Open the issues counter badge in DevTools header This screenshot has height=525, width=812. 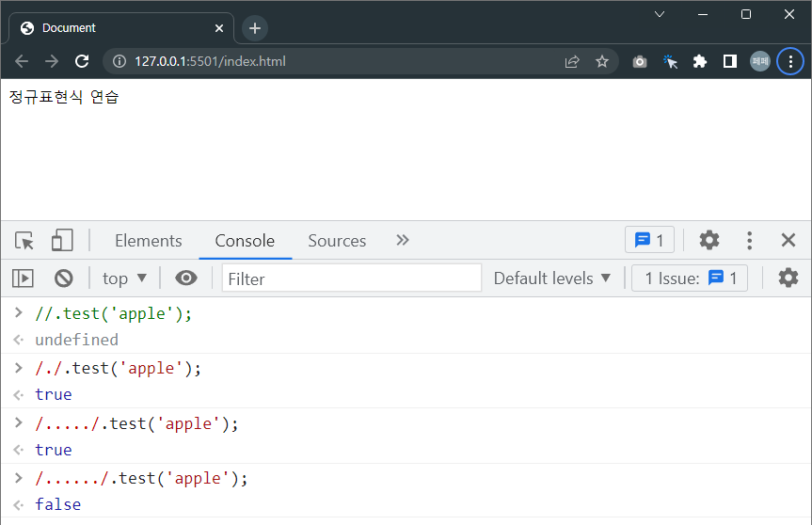pyautogui.click(x=649, y=240)
